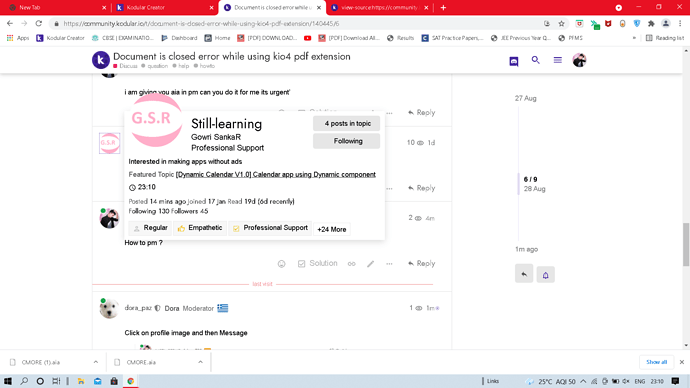Open the Extensions puzzle icon
The image size is (690, 388).
651,24
